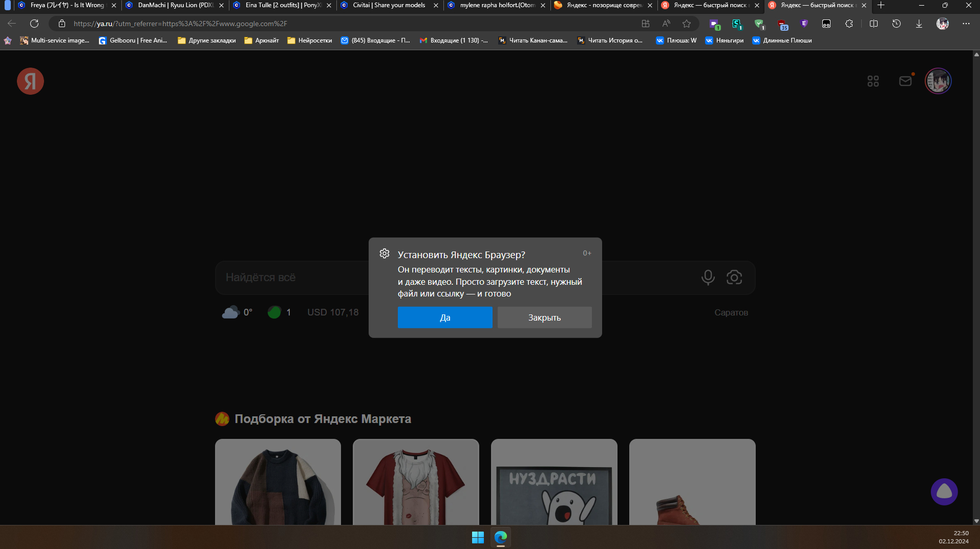
Task: Open the app install icon in address bar
Action: coord(646,24)
